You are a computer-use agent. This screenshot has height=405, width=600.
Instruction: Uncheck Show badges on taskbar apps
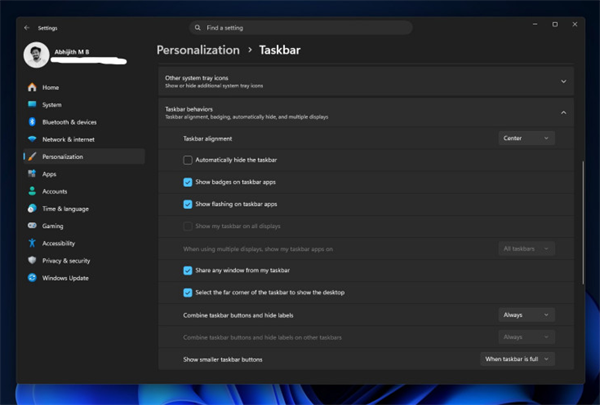(188, 182)
